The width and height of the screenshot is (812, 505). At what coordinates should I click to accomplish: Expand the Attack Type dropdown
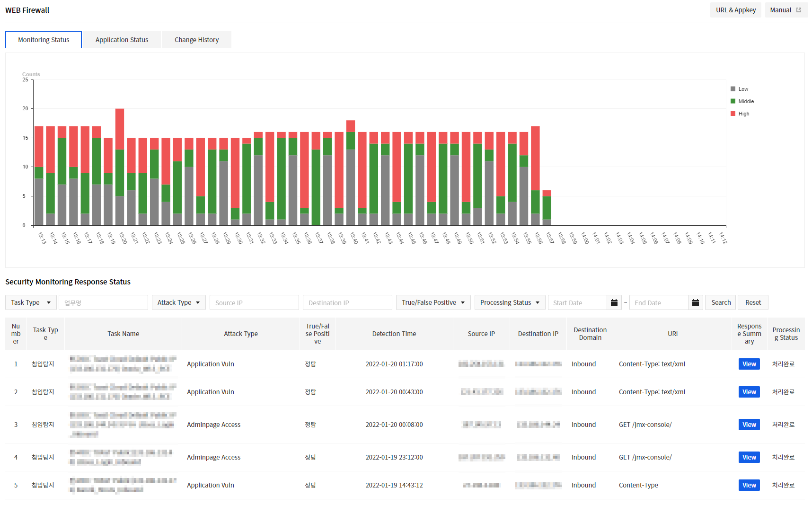(x=178, y=302)
